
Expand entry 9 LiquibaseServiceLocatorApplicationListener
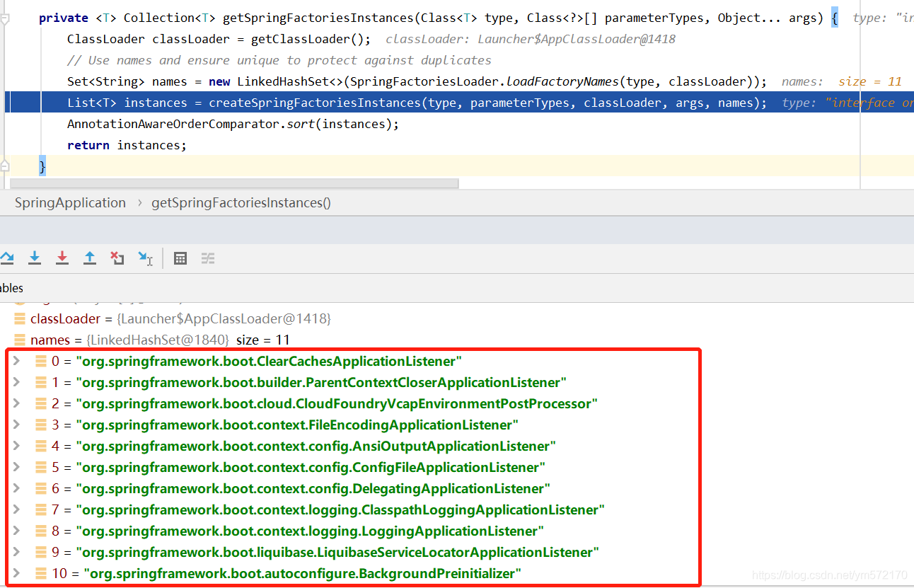18,553
